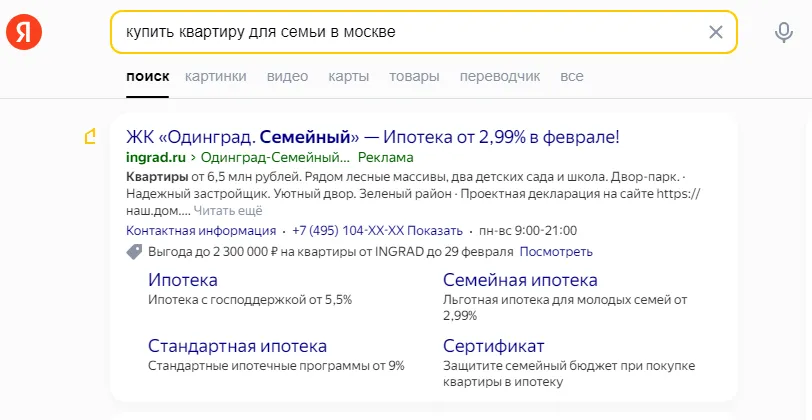Open the Сертификат sitelink

pyautogui.click(x=494, y=345)
